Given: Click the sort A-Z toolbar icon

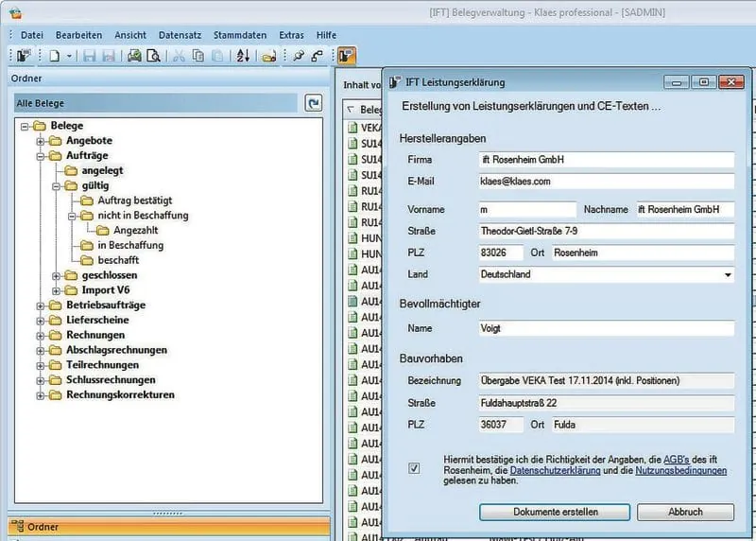Looking at the screenshot, I should (243, 56).
